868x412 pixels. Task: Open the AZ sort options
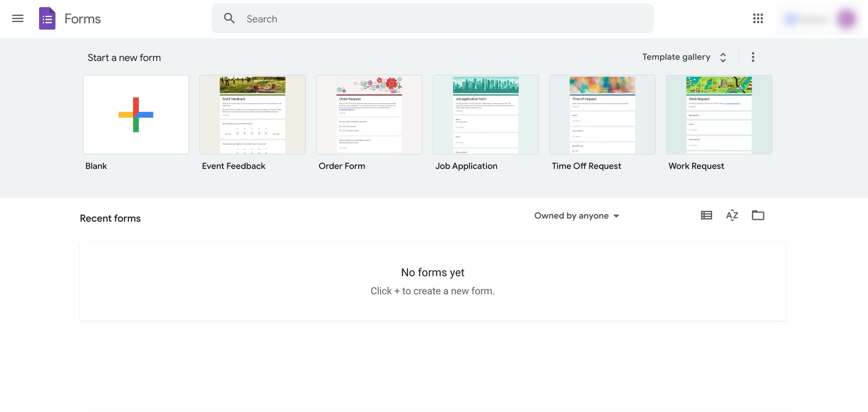pos(732,215)
